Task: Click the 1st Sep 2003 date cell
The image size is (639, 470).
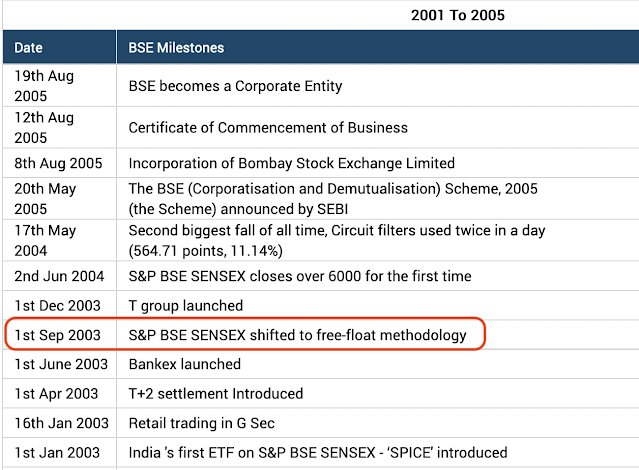Action: (x=57, y=335)
